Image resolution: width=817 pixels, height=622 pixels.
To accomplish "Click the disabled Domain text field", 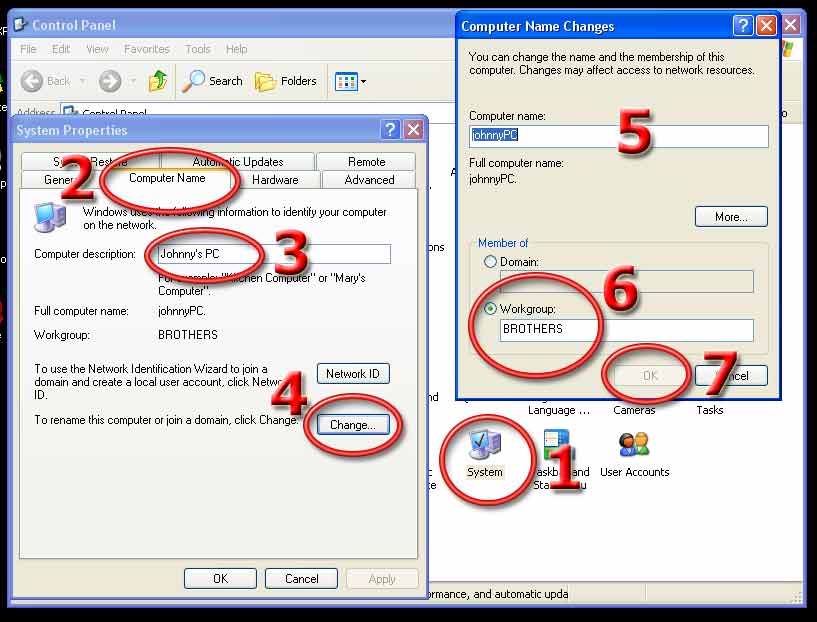I will coord(626,281).
